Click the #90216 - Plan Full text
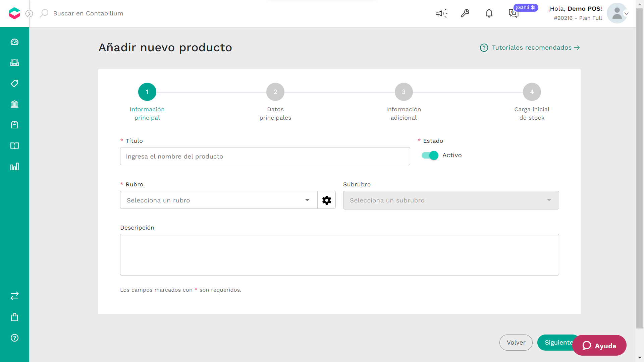Screen dimensions: 644x362 pos(578,18)
